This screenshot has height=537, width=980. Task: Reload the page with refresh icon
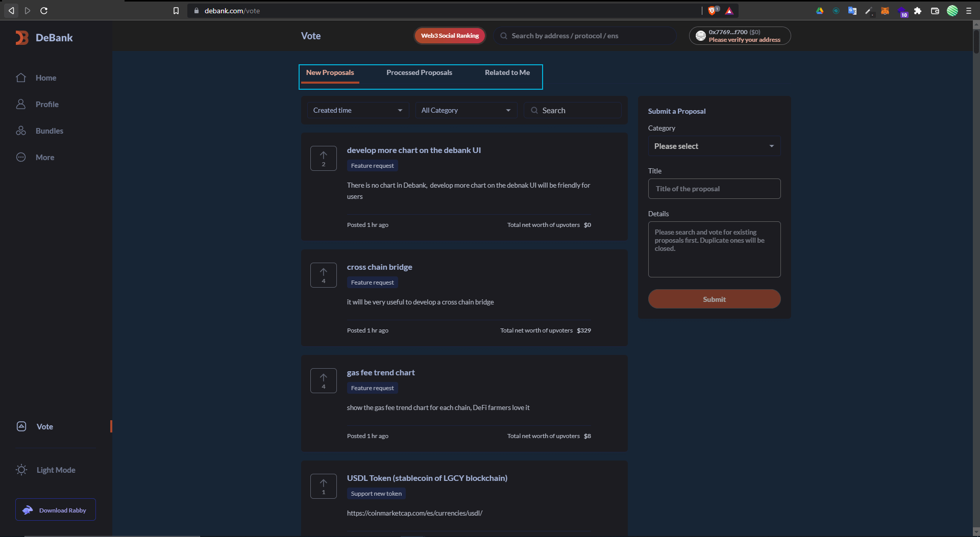44,11
